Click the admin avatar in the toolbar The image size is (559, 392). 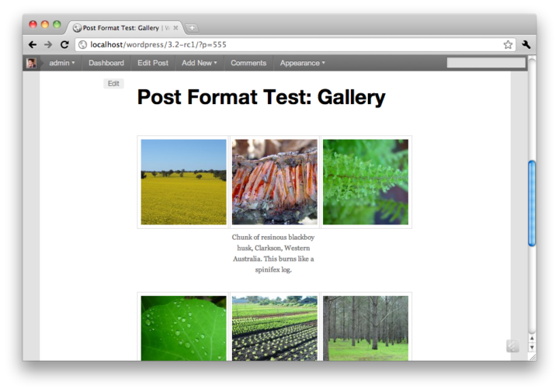[31, 63]
